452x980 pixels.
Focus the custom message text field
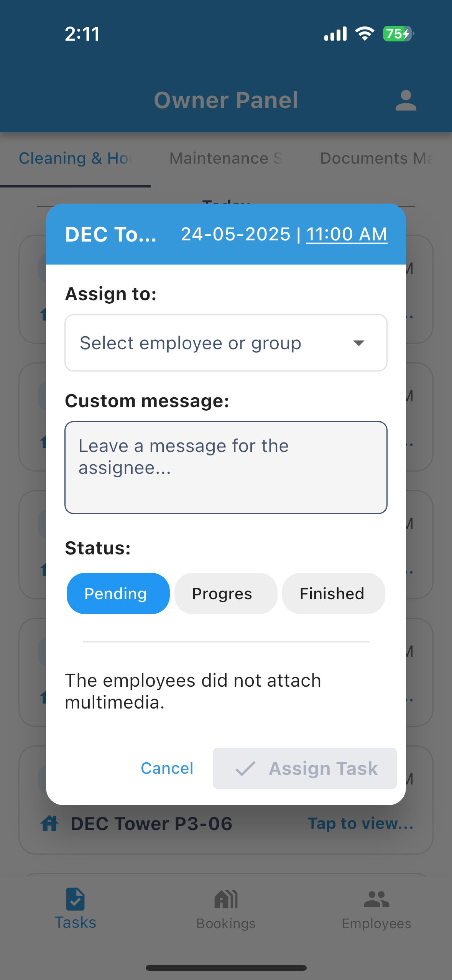[x=226, y=467]
